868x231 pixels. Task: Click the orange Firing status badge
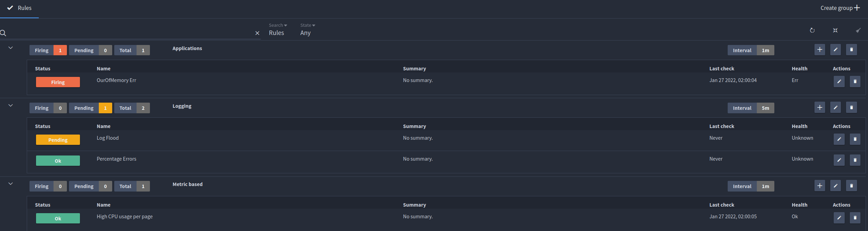[x=58, y=82]
